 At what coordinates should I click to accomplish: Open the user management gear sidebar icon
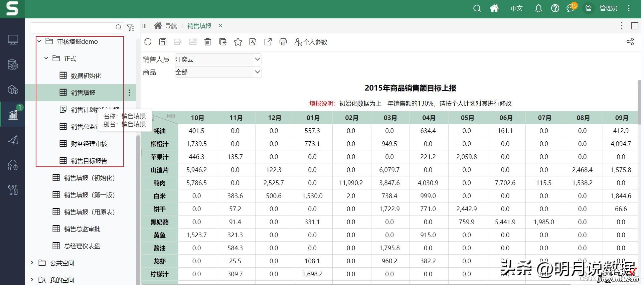[x=13, y=165]
